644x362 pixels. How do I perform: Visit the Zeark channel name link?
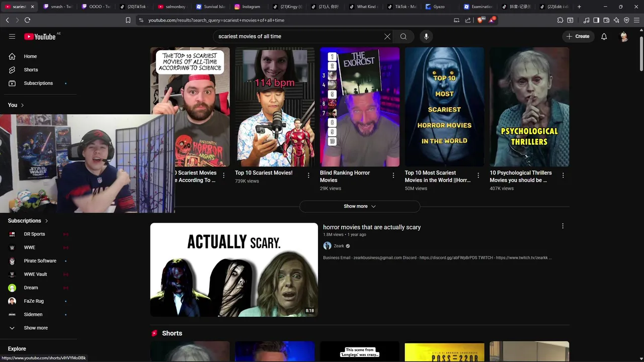(x=339, y=246)
